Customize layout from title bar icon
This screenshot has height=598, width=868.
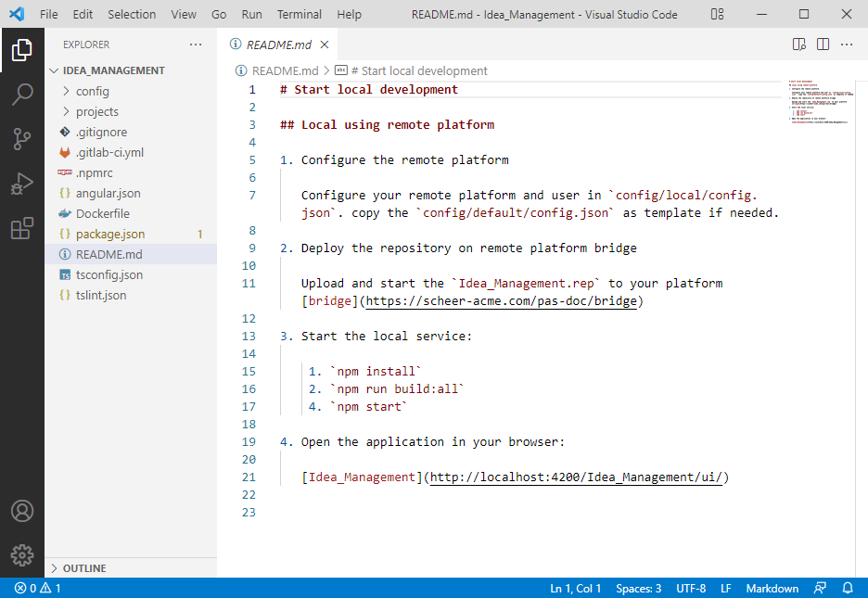[718, 15]
